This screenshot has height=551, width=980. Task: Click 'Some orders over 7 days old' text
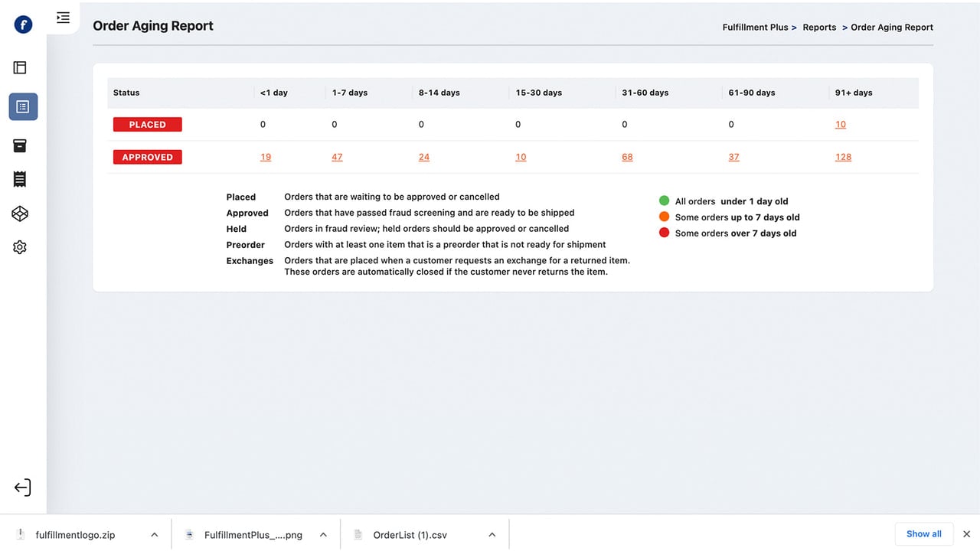point(736,233)
